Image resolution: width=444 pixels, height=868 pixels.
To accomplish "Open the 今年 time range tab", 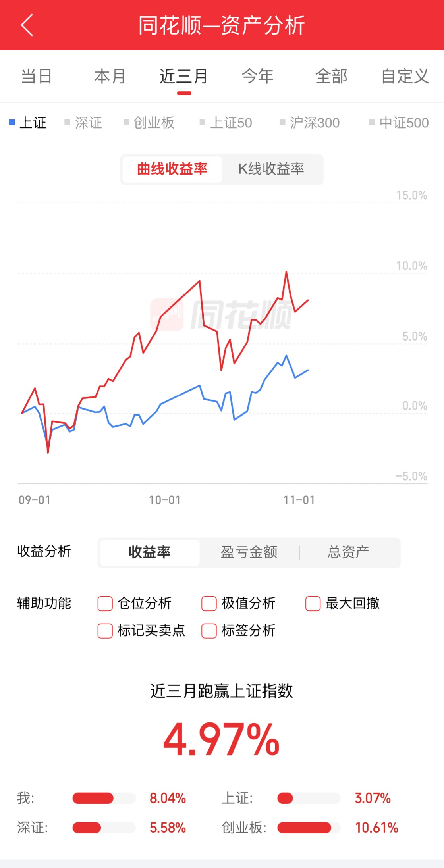I will [258, 76].
